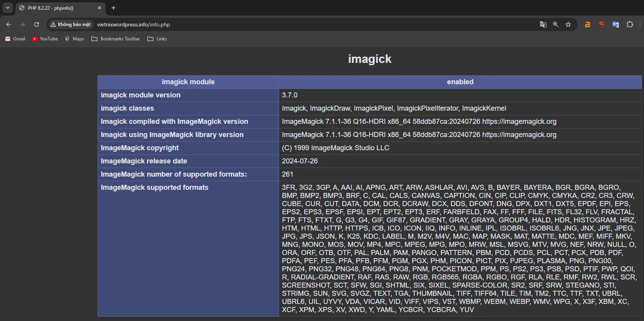Click the version value 3.7.0
The height and width of the screenshot is (321, 644).
tap(290, 95)
